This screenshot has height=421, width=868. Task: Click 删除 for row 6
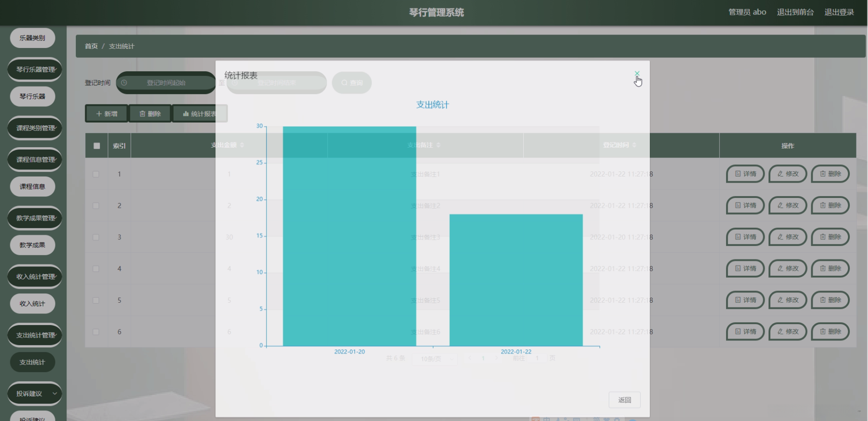point(830,332)
